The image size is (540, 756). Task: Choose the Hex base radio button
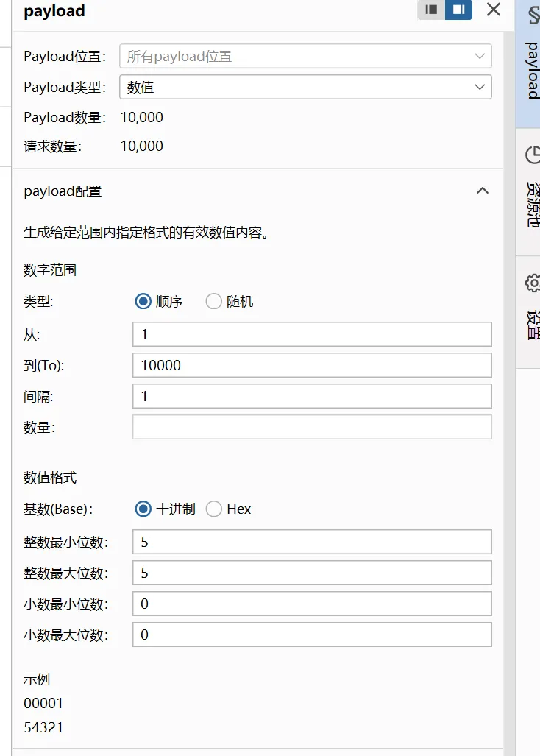214,509
